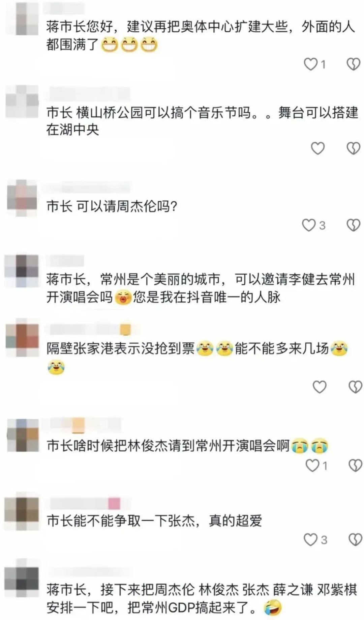Like the 横山桥公园 music festival comment

click(317, 148)
